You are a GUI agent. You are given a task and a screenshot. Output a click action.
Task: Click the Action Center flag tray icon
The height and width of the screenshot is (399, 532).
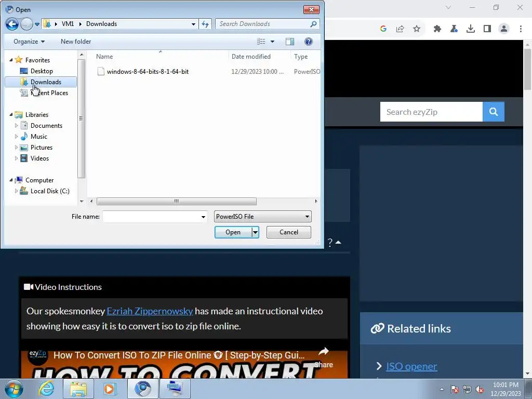point(455,389)
